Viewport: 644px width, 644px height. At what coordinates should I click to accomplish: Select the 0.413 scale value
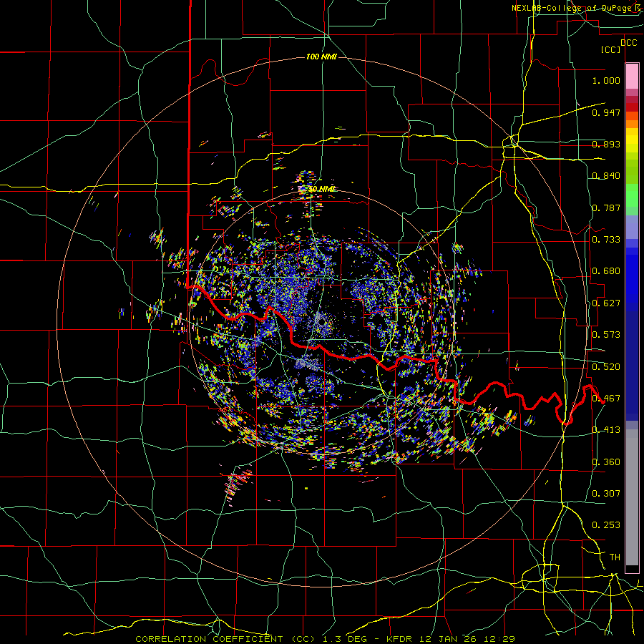(x=606, y=430)
